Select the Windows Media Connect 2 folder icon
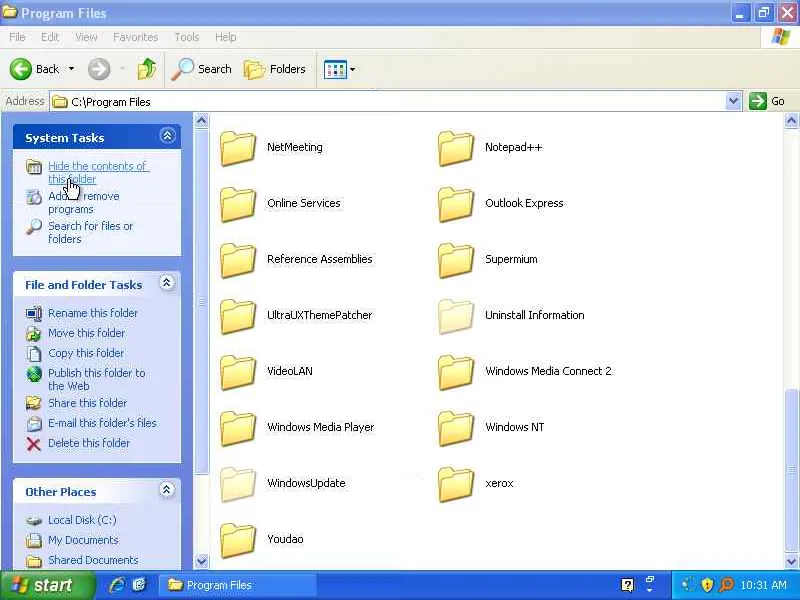Viewport: 800px width, 600px height. pos(456,372)
